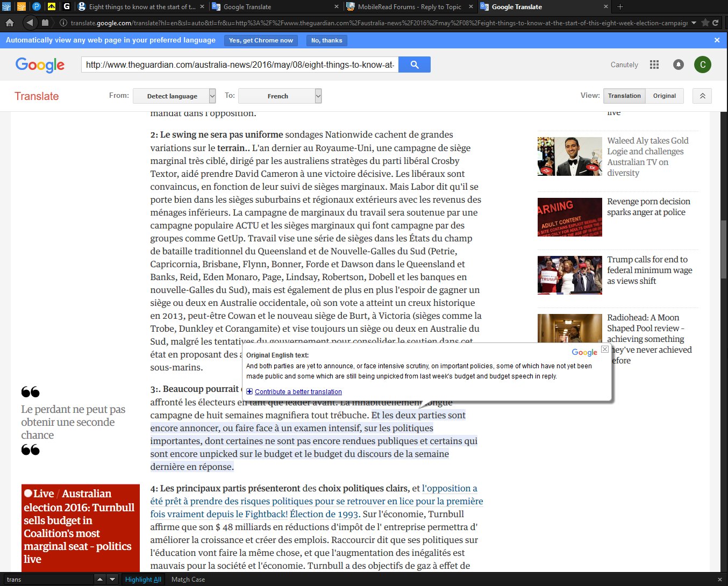Image resolution: width=728 pixels, height=586 pixels.
Task: Switch view to Original
Action: point(665,96)
